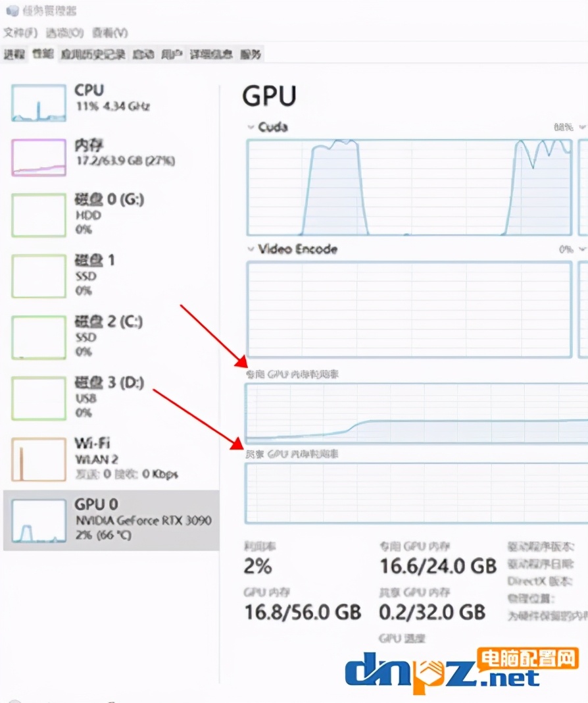Select 磁盘 0 (G:) HDD thumbnail

[x=38, y=215]
